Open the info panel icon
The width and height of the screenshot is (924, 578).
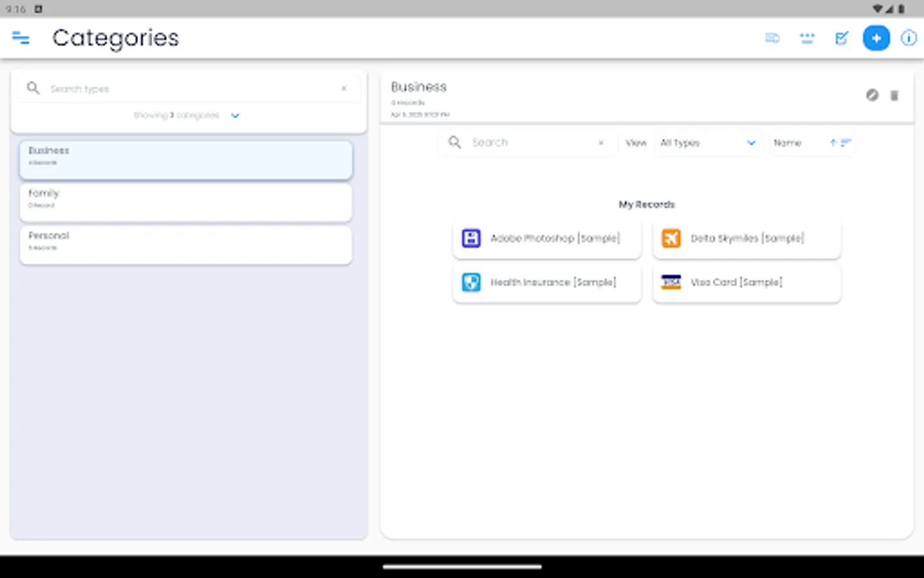point(909,38)
